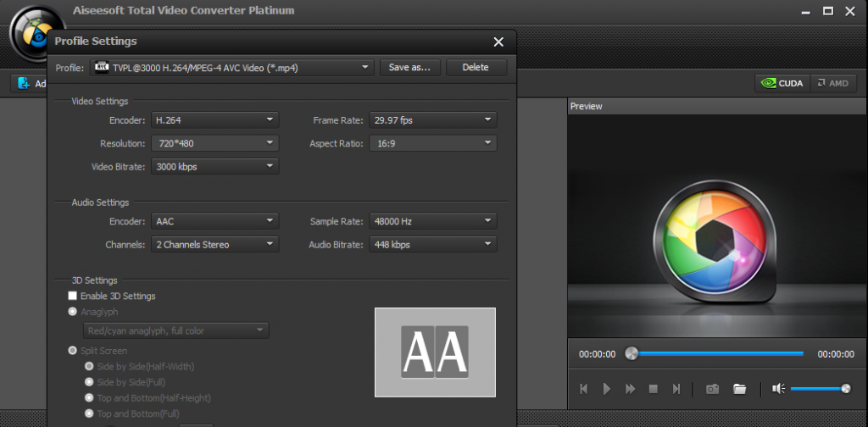
Task: Open the snapshot folder
Action: pos(739,389)
